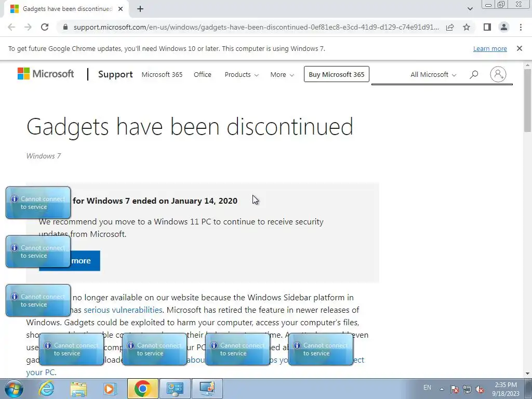Expand the Products dropdown

242,75
